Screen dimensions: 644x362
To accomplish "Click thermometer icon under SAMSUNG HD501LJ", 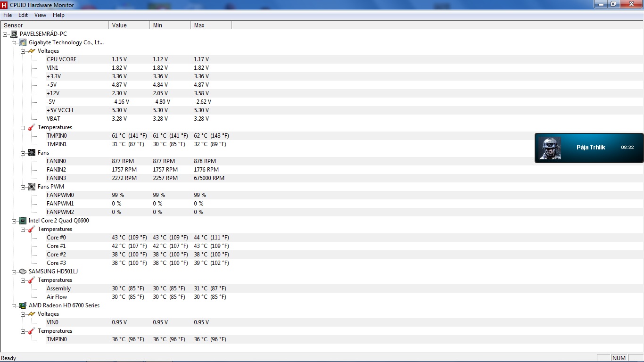I will [x=32, y=280].
